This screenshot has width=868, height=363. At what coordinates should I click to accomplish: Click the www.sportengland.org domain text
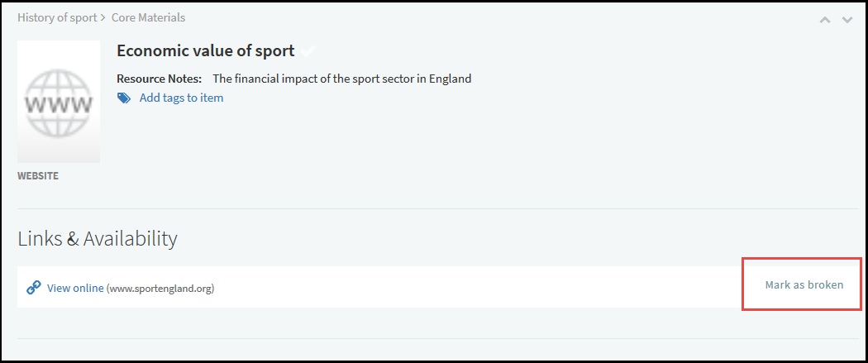pyautogui.click(x=160, y=289)
